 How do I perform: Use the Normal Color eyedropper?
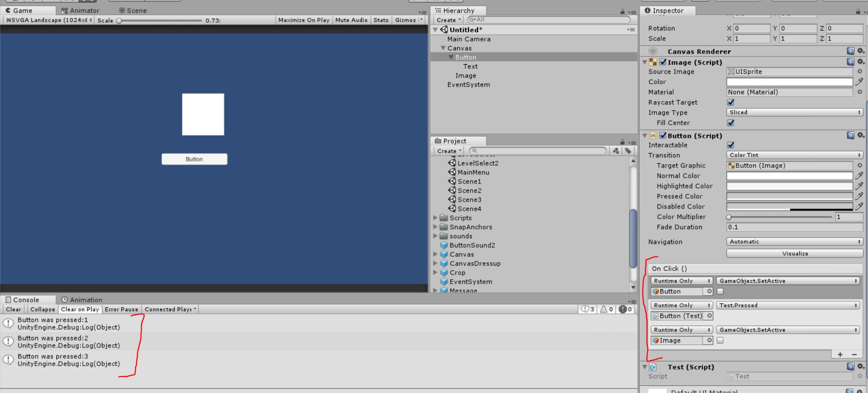point(859,176)
